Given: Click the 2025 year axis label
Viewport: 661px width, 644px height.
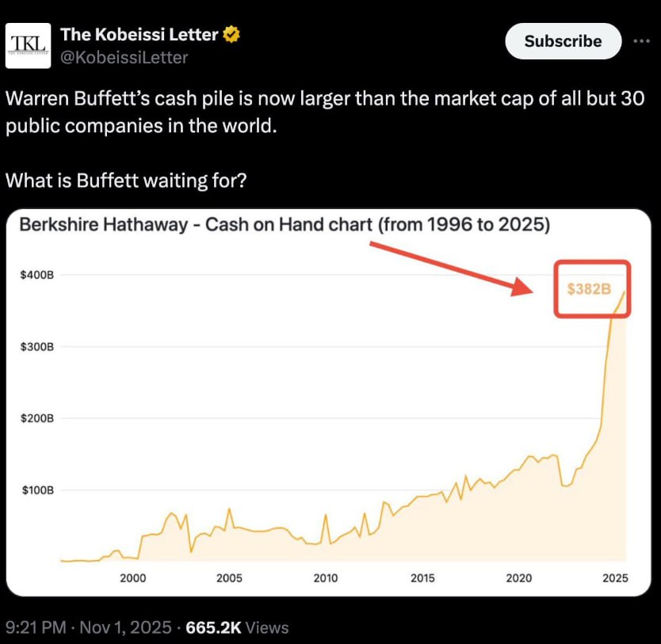Looking at the screenshot, I should [615, 578].
